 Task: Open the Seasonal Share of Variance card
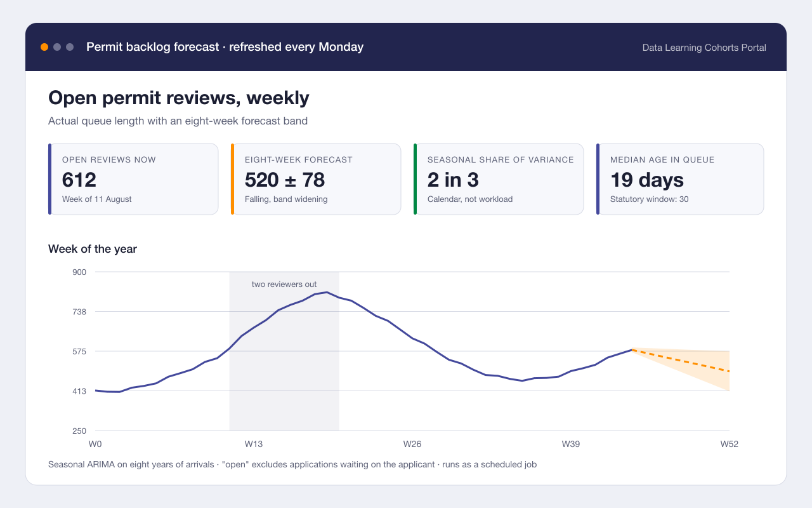499,179
